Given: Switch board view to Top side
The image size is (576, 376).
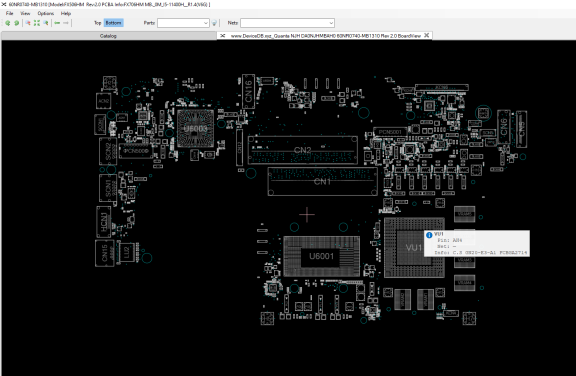Looking at the screenshot, I should coord(97,23).
